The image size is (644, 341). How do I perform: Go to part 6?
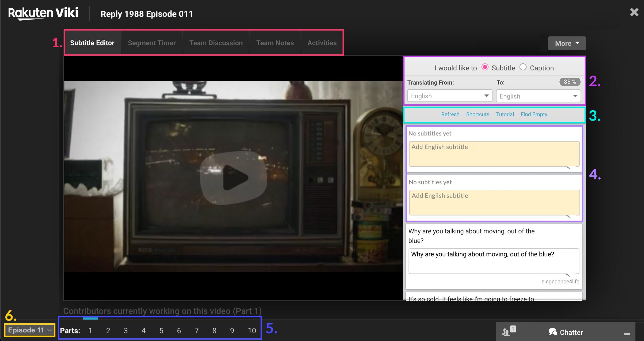(x=179, y=331)
